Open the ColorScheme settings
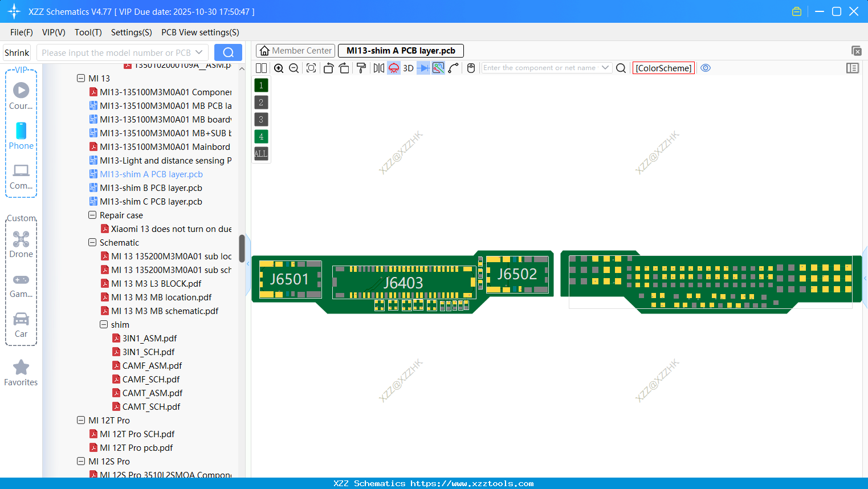Image resolution: width=868 pixels, height=489 pixels. pos(663,68)
